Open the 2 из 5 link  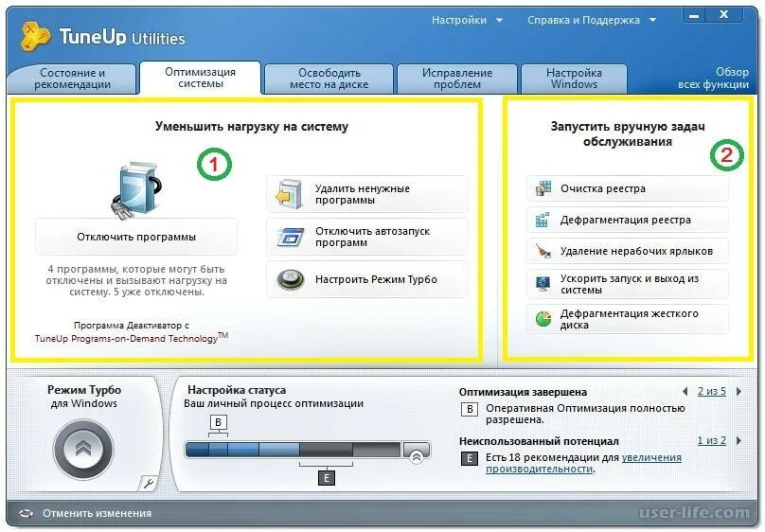coord(711,391)
